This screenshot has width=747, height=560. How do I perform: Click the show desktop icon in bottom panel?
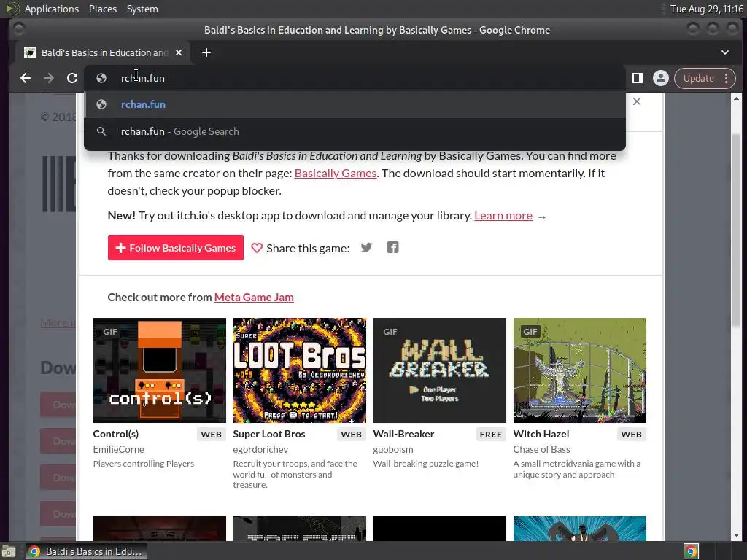tap(9, 551)
